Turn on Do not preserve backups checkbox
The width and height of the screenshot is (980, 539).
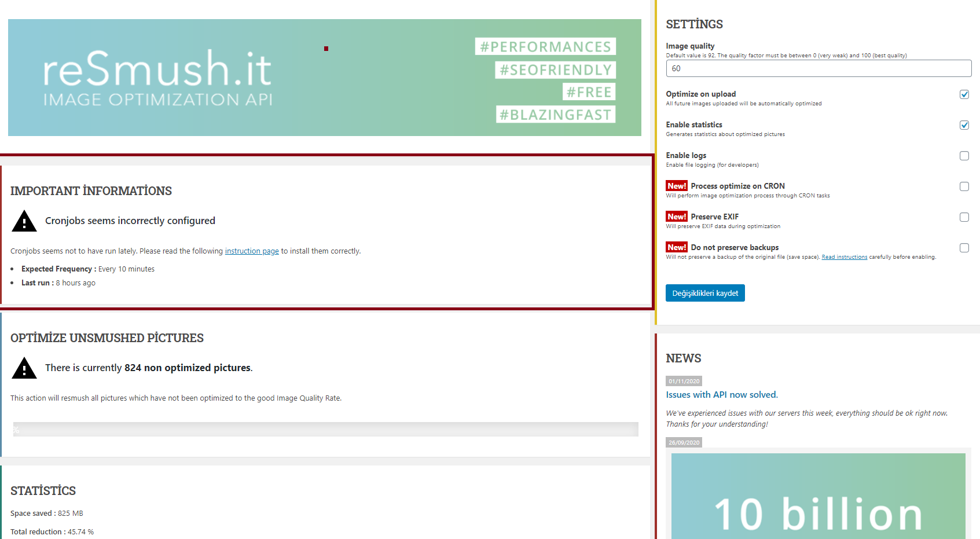point(964,248)
